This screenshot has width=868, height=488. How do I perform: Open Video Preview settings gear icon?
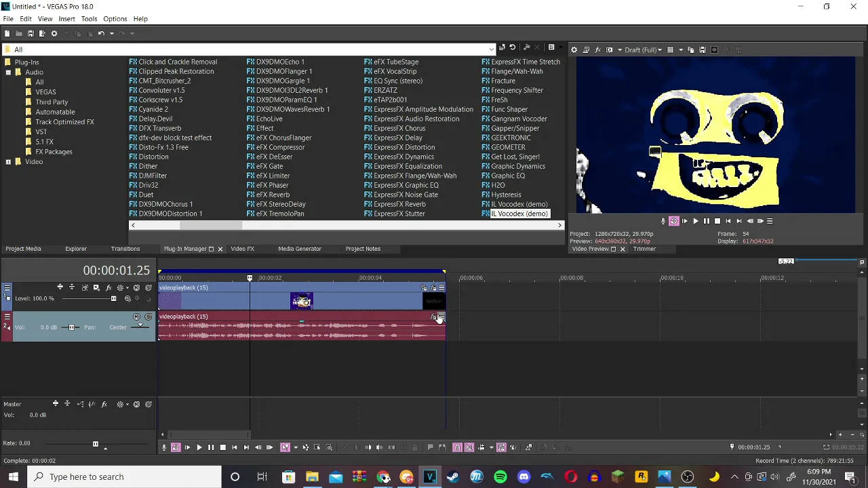tap(574, 49)
